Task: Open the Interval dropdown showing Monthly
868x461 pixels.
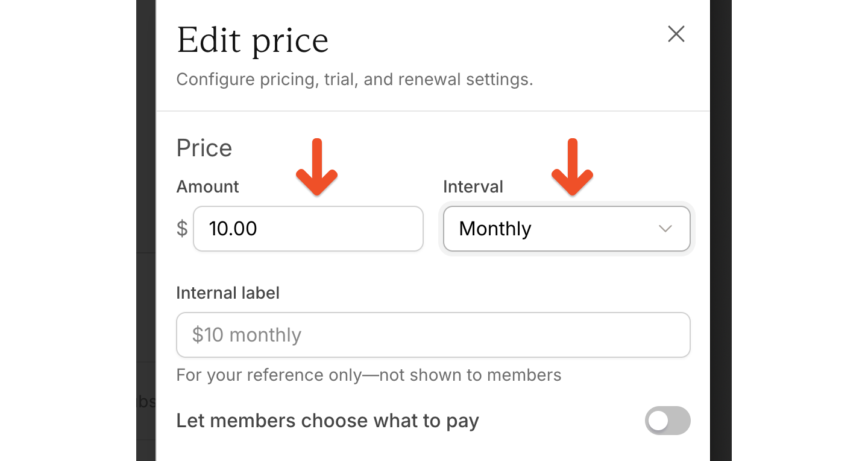Action: (x=567, y=229)
